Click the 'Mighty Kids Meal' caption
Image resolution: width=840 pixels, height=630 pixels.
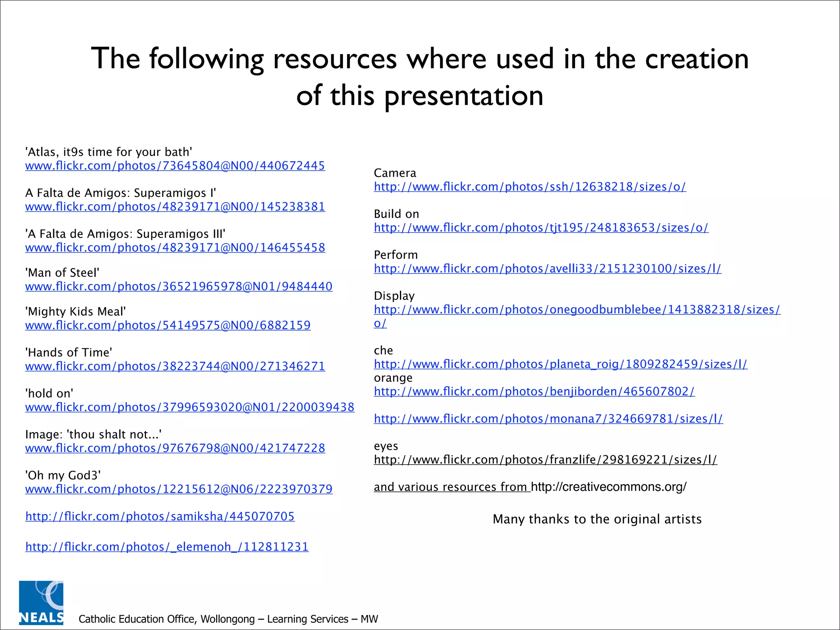pyautogui.click(x=75, y=312)
